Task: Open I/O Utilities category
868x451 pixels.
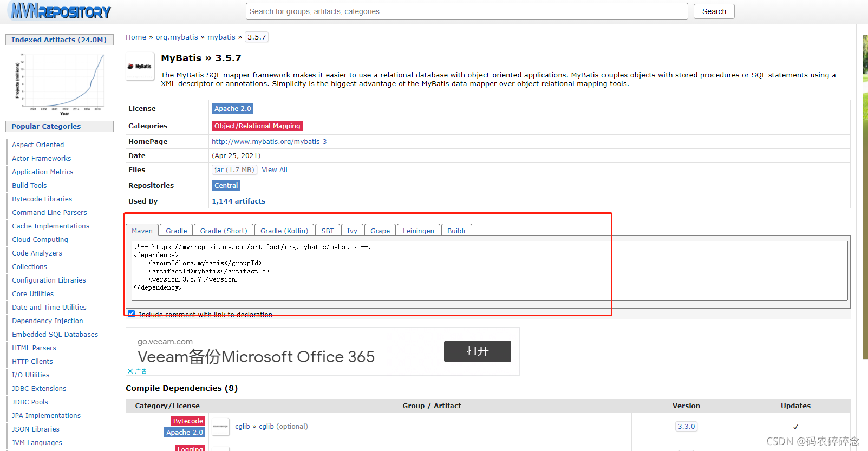Action: coord(31,375)
